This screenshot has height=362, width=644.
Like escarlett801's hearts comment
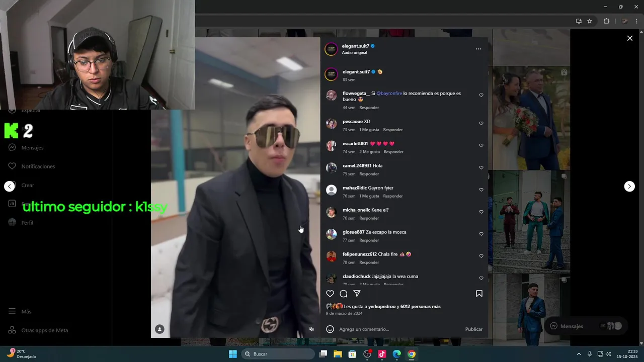click(481, 145)
